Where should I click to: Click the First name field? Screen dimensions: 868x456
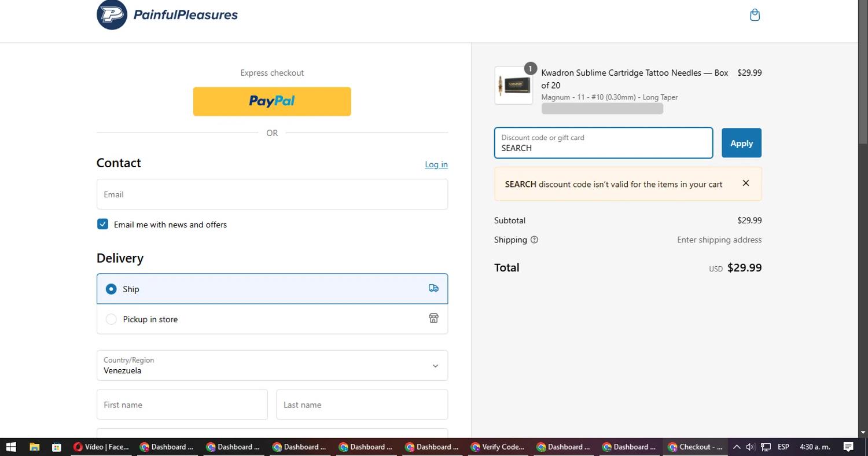[182, 404]
